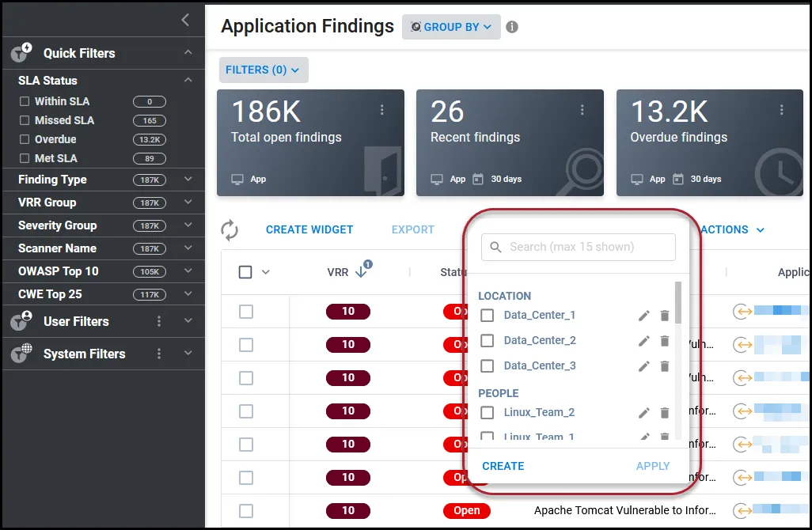Image resolution: width=812 pixels, height=530 pixels.
Task: Click the refresh icon next to Create Widget
Action: point(230,230)
